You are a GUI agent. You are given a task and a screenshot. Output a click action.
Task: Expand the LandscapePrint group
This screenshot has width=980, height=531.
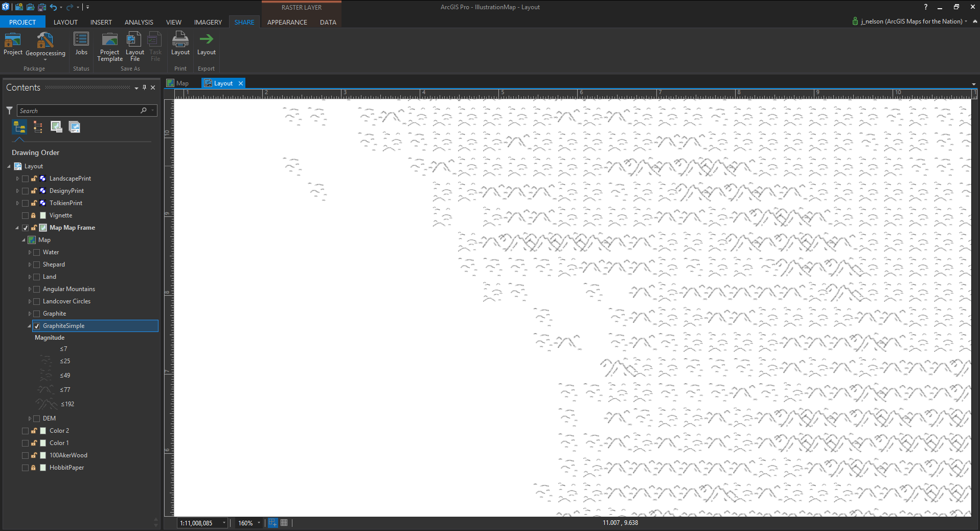click(17, 179)
